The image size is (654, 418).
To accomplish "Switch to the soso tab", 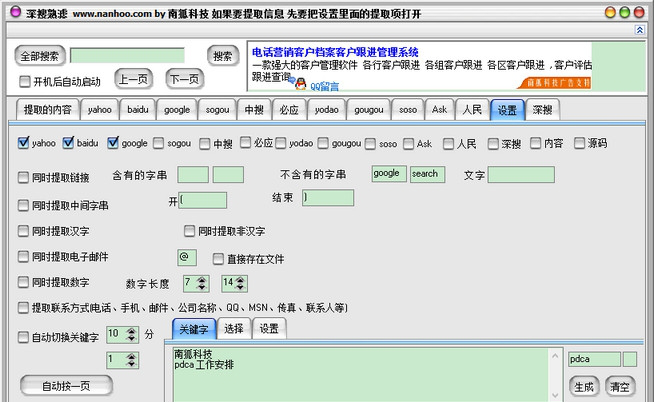I will [408, 110].
